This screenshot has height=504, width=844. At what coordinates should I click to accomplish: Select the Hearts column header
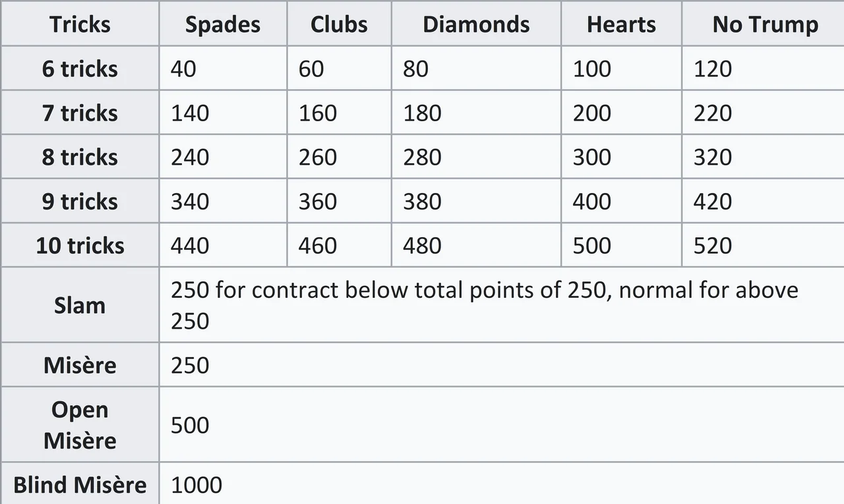pos(621,24)
